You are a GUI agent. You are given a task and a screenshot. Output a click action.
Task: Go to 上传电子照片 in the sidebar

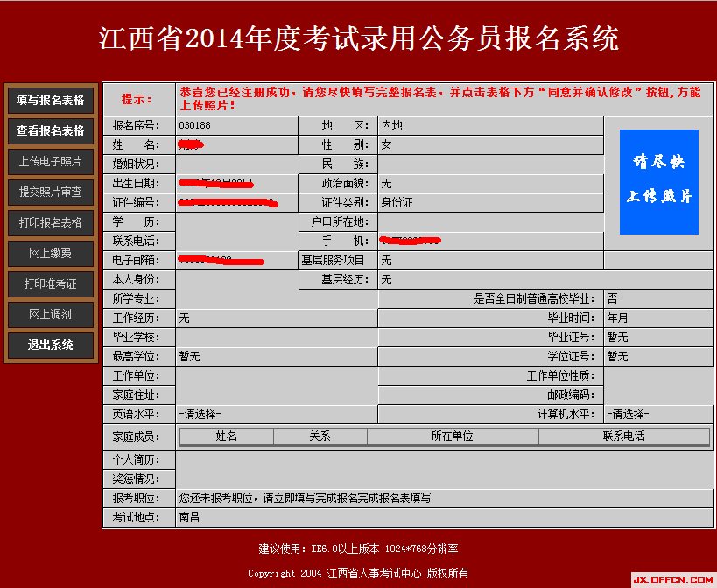coord(51,161)
